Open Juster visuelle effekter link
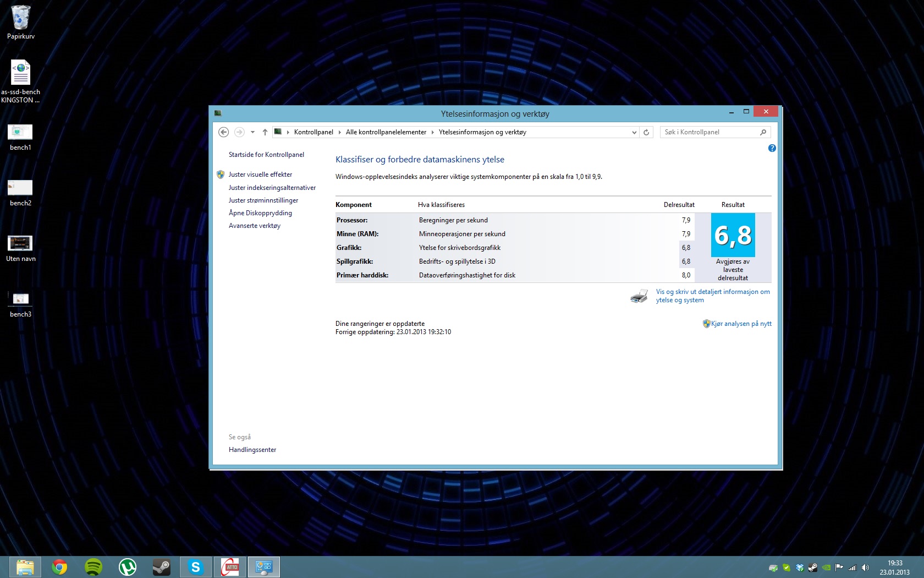Viewport: 924px width, 578px height. (260, 175)
